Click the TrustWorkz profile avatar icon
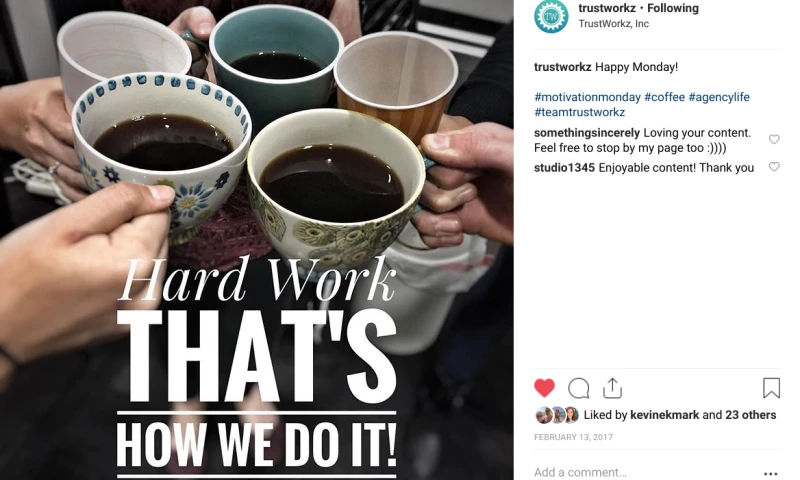The height and width of the screenshot is (480, 800). pyautogui.click(x=551, y=16)
